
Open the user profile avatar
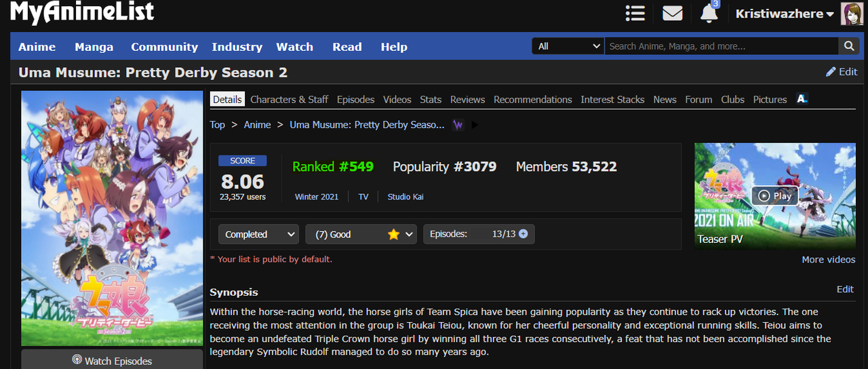[852, 14]
